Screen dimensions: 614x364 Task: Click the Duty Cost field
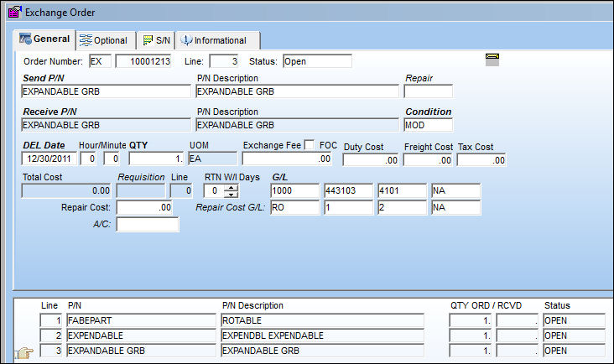[371, 160]
